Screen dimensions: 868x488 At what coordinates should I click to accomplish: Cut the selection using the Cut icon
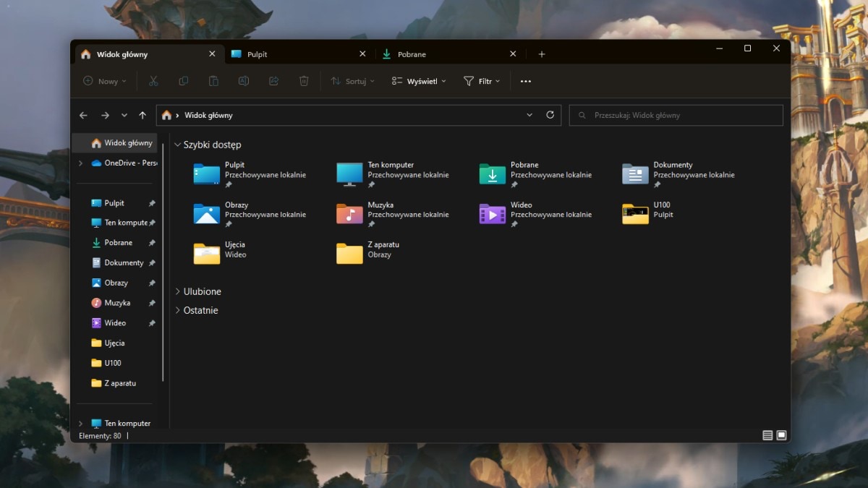coord(153,81)
